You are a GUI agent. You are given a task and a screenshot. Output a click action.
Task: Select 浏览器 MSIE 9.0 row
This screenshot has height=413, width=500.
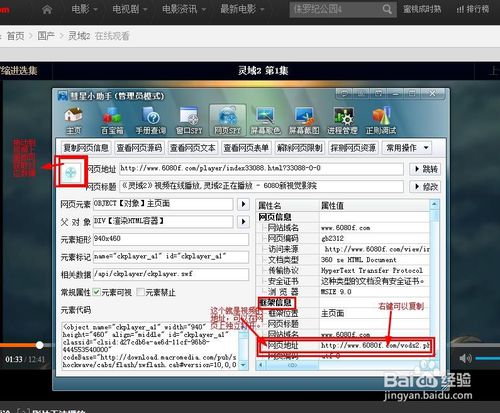(x=343, y=292)
